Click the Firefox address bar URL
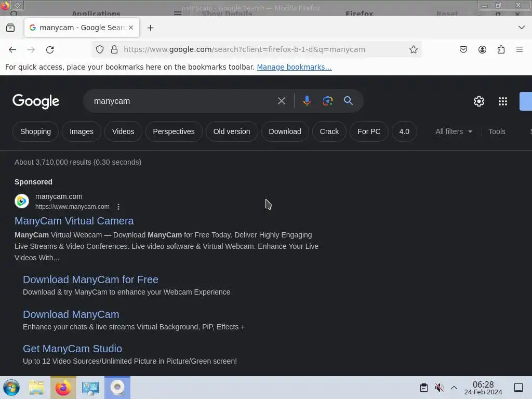The height and width of the screenshot is (399, 532). (x=244, y=49)
